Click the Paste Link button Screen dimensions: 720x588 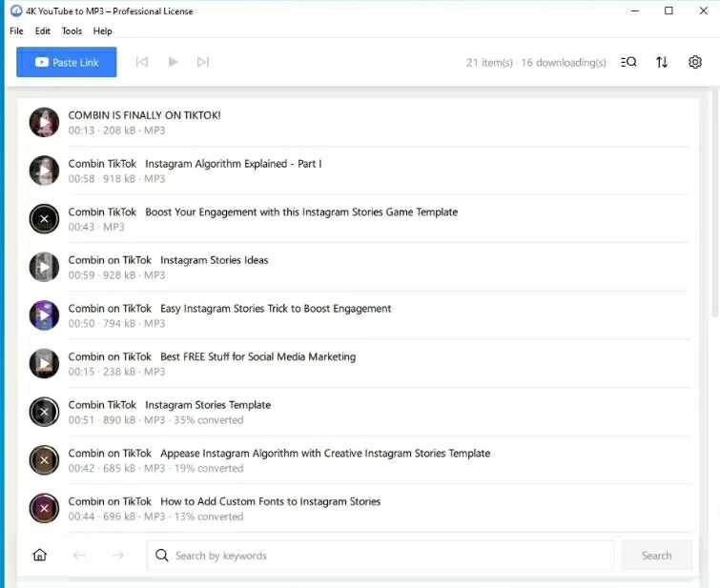[x=66, y=62]
